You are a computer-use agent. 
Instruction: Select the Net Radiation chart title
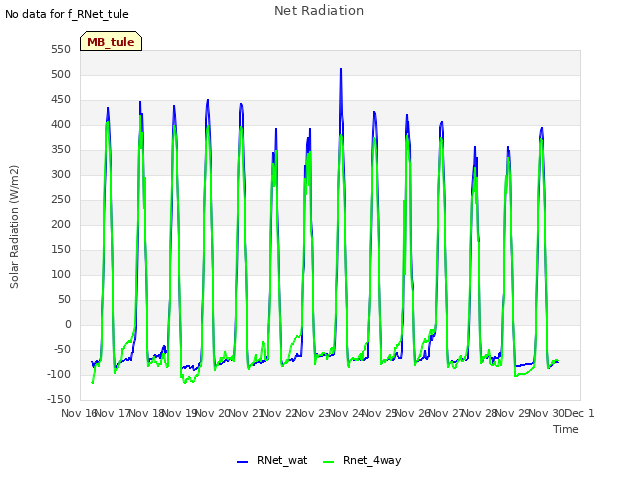(319, 11)
